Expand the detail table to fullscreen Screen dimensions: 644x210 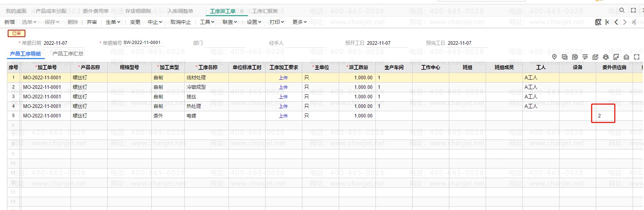pos(637,57)
